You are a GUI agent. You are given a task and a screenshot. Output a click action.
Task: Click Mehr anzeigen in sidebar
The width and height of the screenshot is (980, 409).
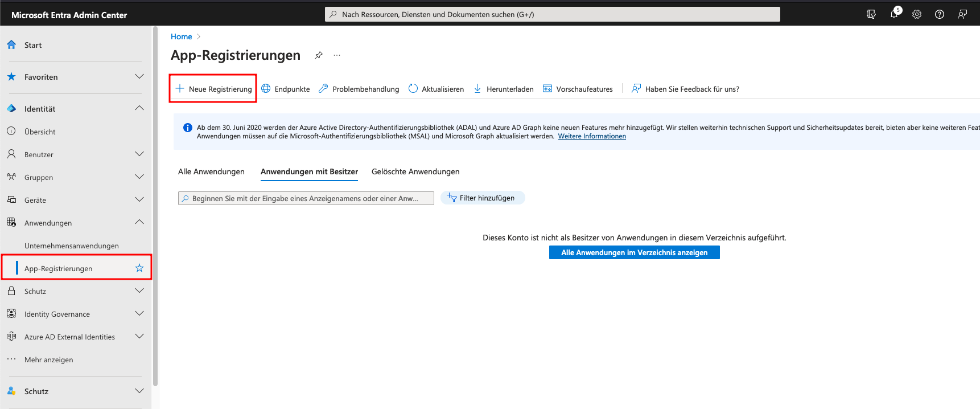click(49, 359)
